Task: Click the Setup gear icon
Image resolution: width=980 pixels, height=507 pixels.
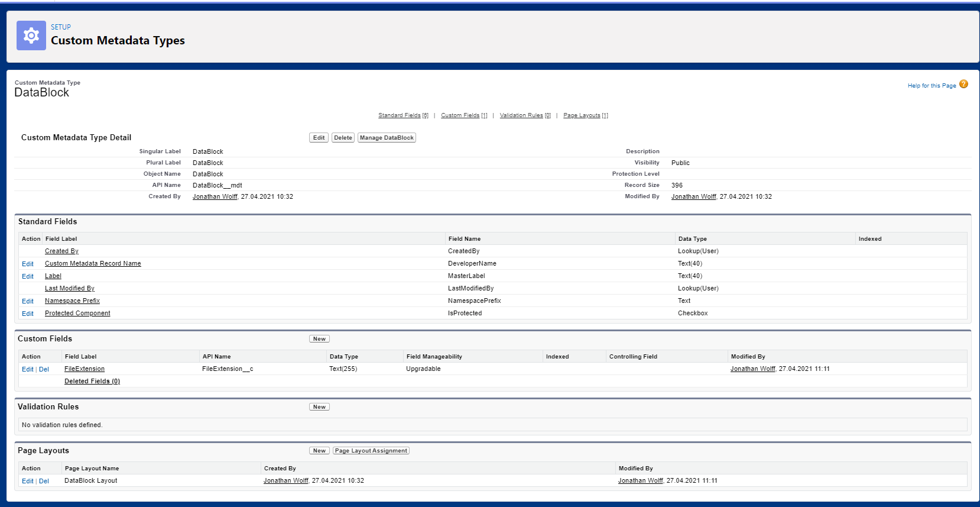Action: tap(31, 35)
